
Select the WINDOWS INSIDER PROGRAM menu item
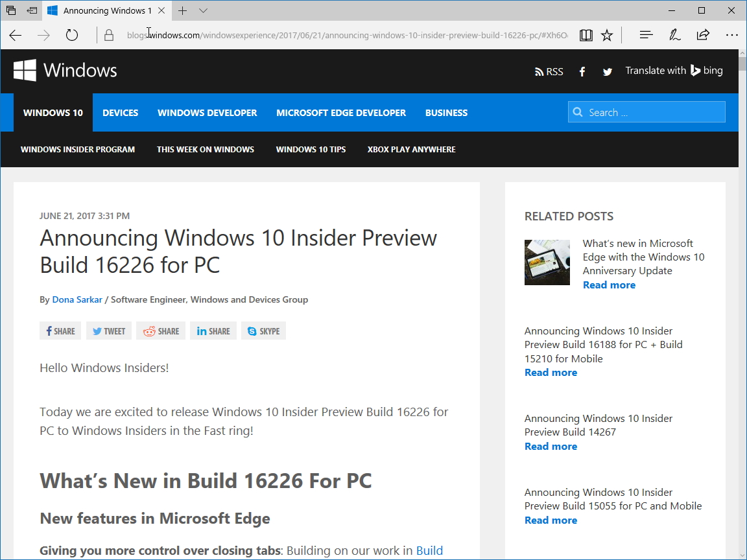click(x=77, y=149)
